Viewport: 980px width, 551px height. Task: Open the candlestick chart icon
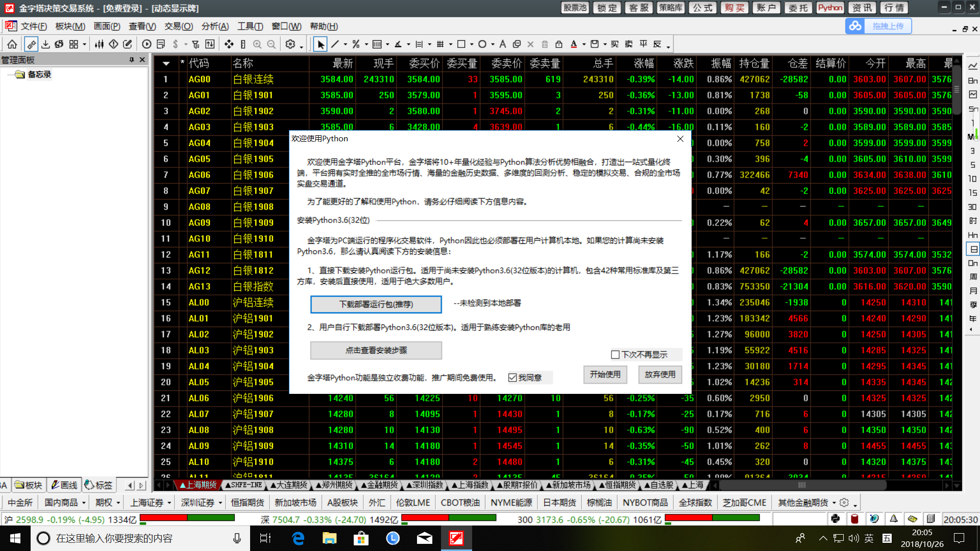[x=99, y=44]
